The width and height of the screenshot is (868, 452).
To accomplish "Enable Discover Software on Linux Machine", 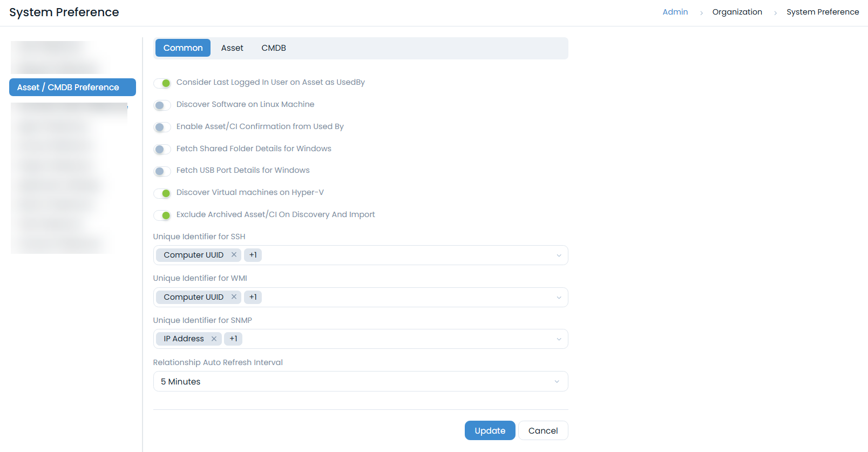I will coord(162,105).
